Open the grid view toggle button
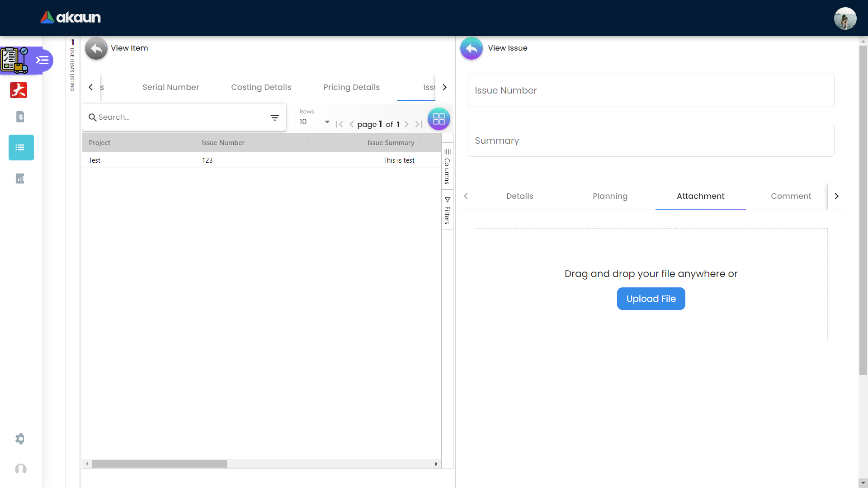868x488 pixels. point(439,119)
